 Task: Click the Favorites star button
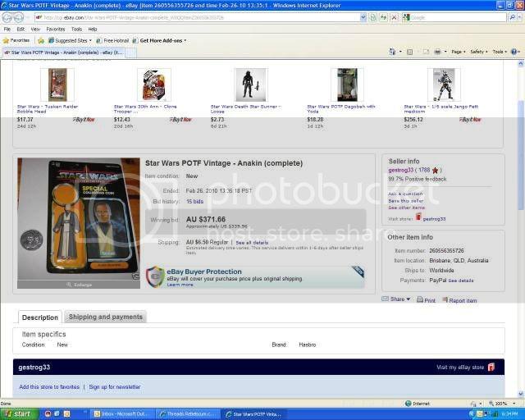coord(16,40)
